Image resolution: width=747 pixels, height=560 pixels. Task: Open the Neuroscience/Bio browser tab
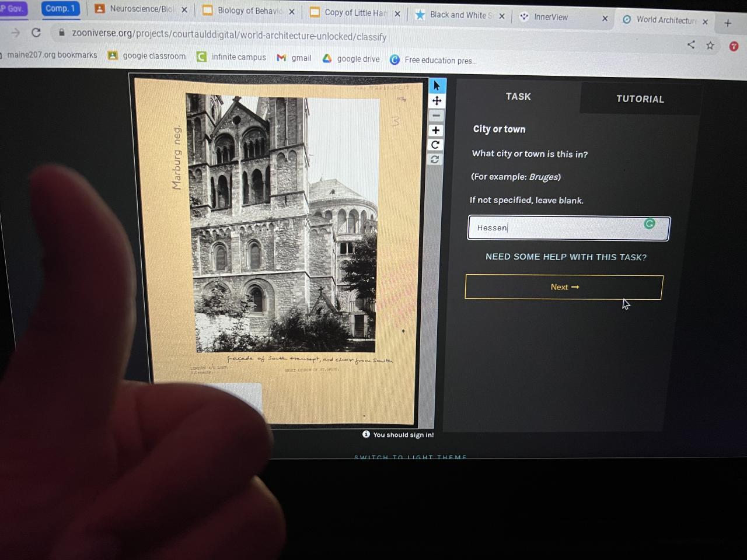141,9
